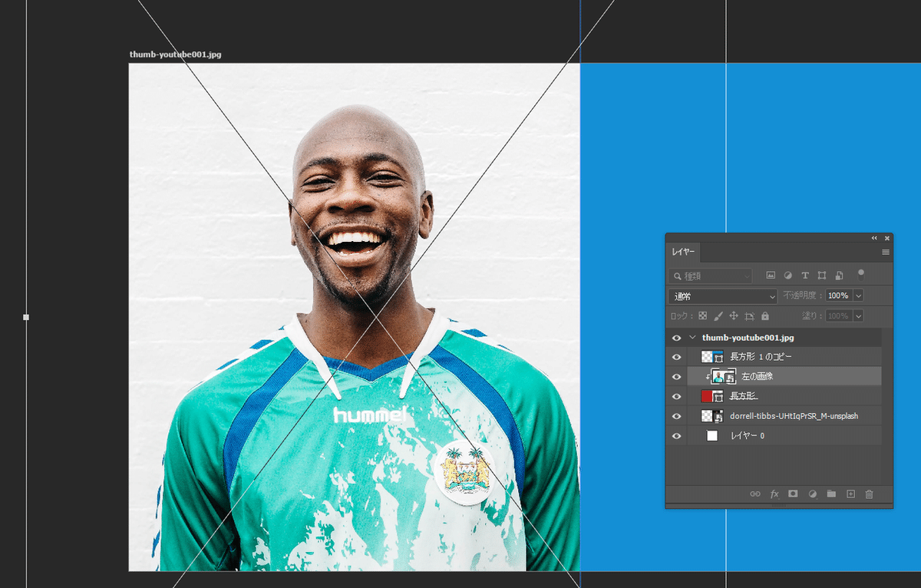The width and height of the screenshot is (921, 588).
Task: Collapse the thumb-youtube001.jpg group
Action: [693, 338]
